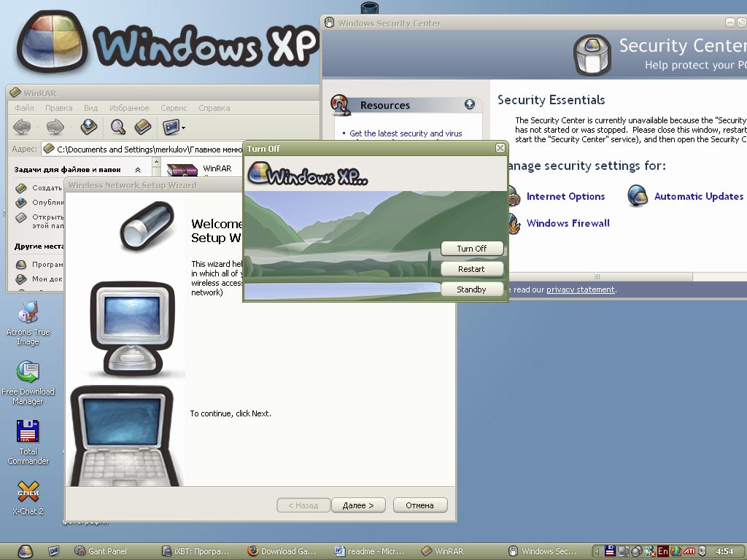The height and width of the screenshot is (560, 747).
Task: Click the Standby button
Action: pyautogui.click(x=472, y=289)
